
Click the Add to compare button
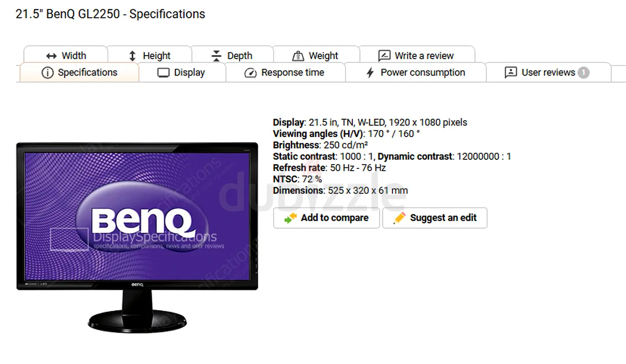point(326,218)
